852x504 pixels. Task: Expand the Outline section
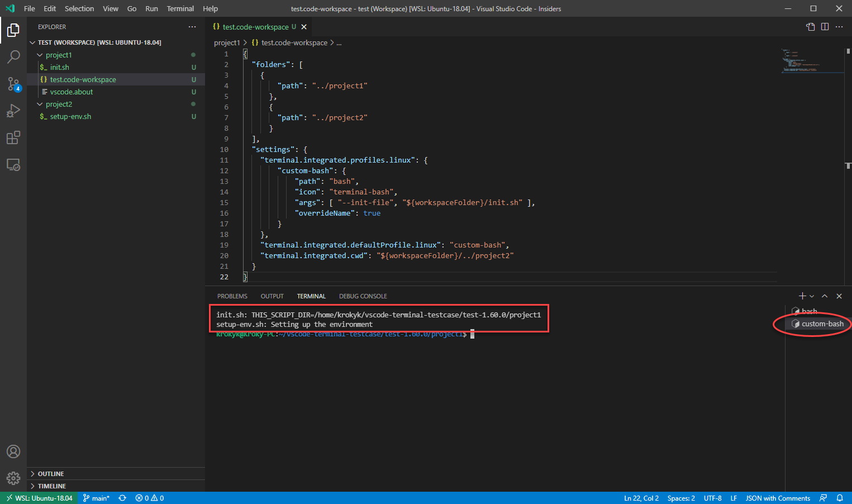point(116,474)
